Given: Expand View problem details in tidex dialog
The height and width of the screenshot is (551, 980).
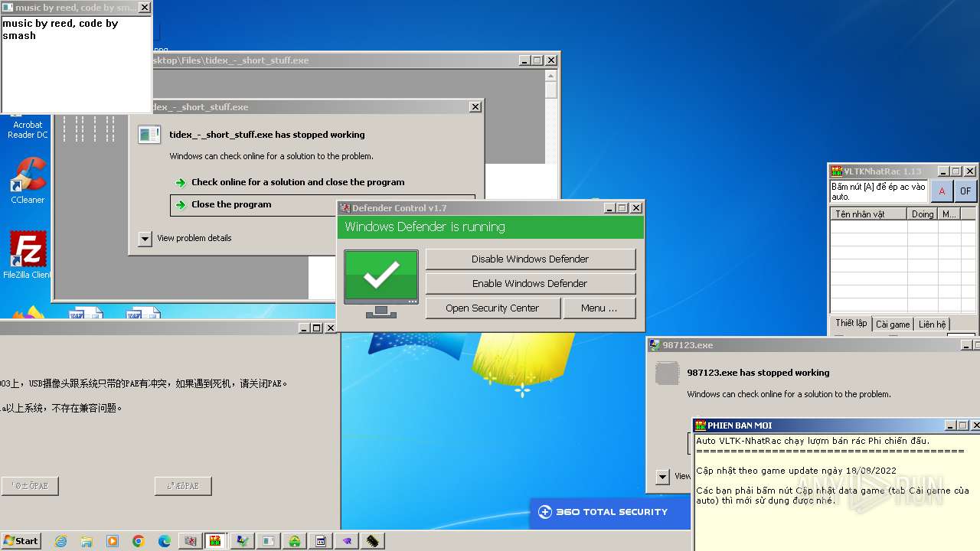Looking at the screenshot, I should pyautogui.click(x=145, y=238).
